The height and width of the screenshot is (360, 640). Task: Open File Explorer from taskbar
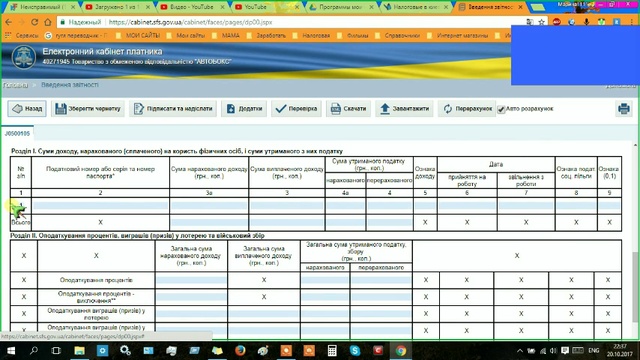tap(79, 351)
